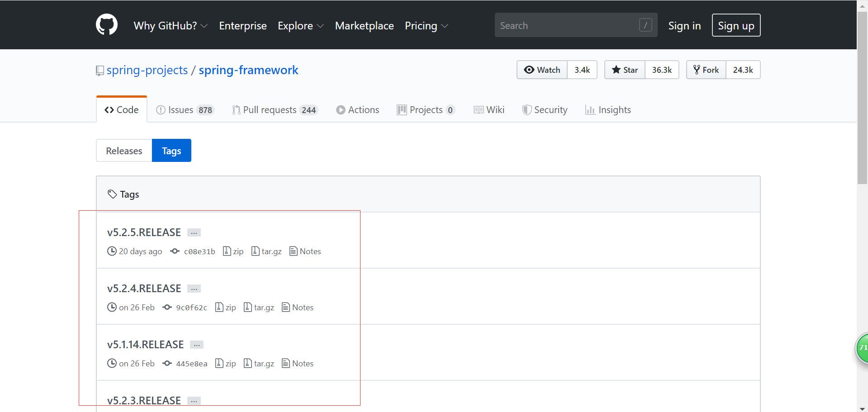The height and width of the screenshot is (412, 868).
Task: Open Notes for v5.2.4.RELEASE
Action: (298, 307)
